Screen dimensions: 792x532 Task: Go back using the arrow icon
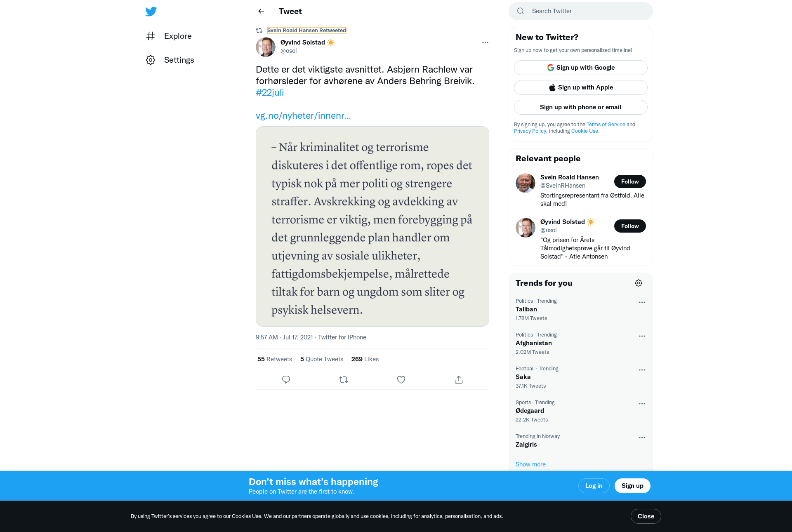coord(261,11)
